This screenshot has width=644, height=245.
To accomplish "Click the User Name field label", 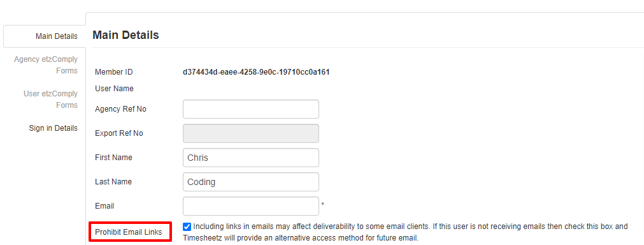I will pos(114,89).
